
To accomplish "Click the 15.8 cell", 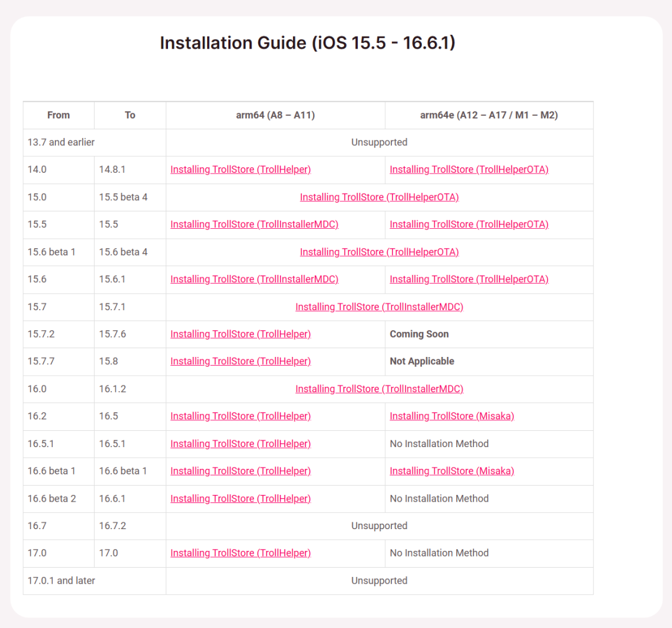I will pyautogui.click(x=130, y=361).
